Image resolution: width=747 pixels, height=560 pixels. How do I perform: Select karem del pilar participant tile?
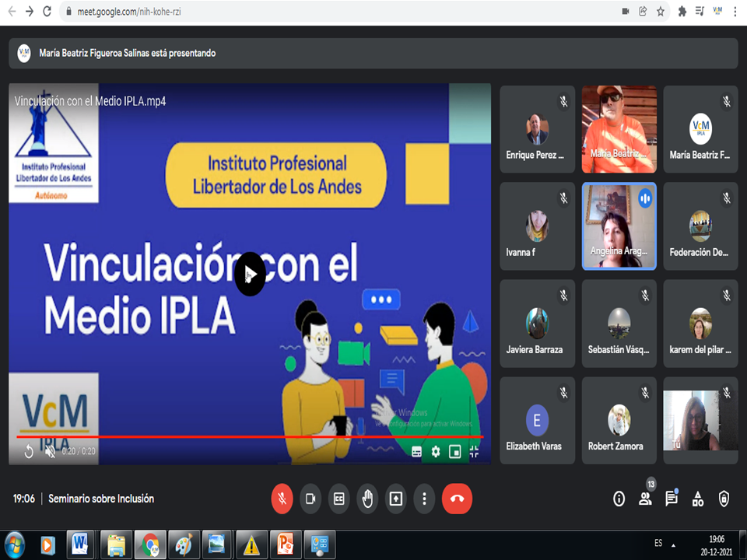click(700, 324)
